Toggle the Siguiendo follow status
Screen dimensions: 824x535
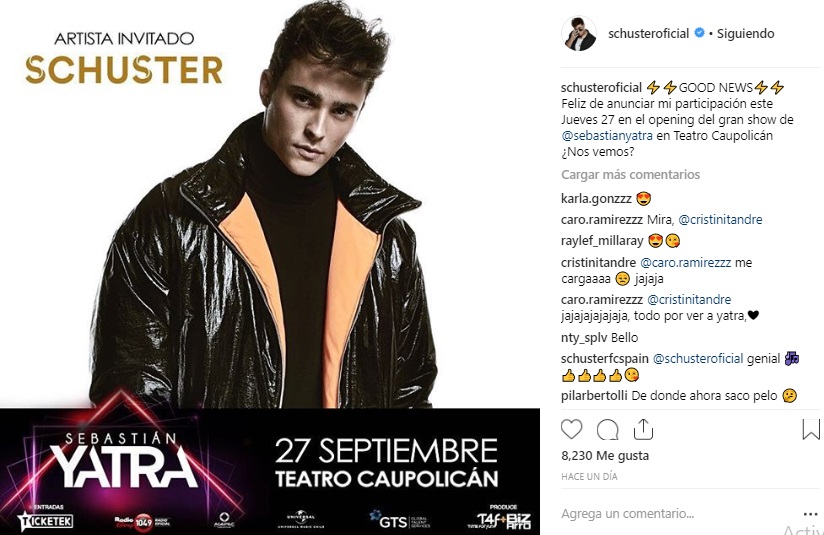coord(745,34)
